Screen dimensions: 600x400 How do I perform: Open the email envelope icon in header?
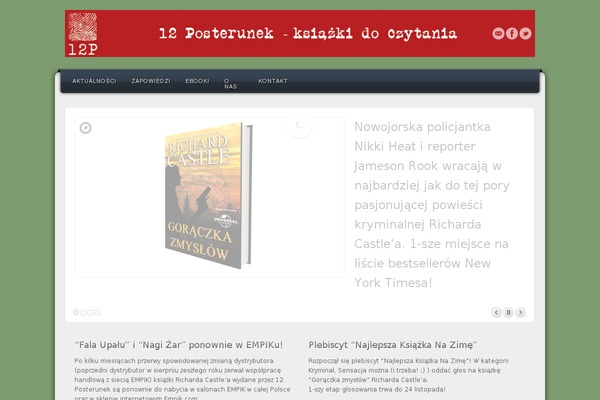pyautogui.click(x=498, y=34)
